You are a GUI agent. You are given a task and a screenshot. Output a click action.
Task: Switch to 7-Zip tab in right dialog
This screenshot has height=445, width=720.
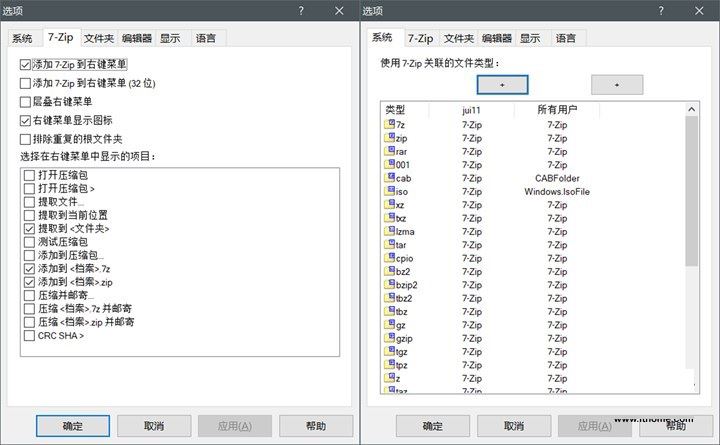421,38
